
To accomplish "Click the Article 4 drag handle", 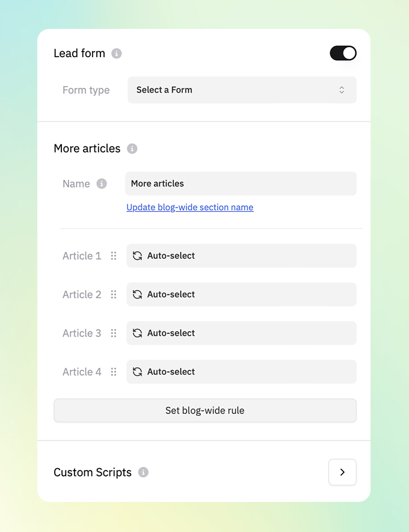I will pos(114,372).
